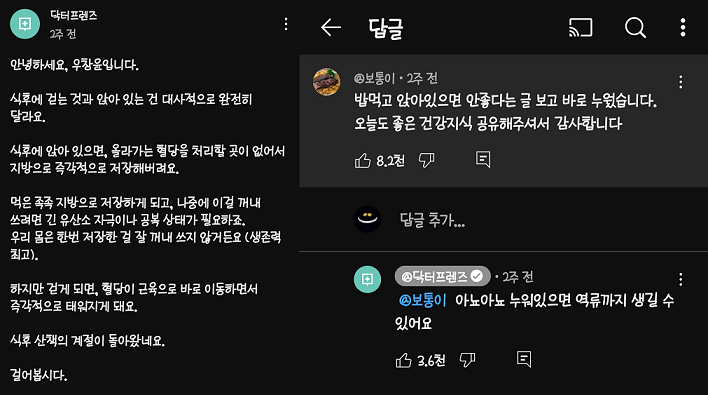Tap the reply icon under 닥터프렌즈 reply
The width and height of the screenshot is (708, 395).
tap(524, 359)
